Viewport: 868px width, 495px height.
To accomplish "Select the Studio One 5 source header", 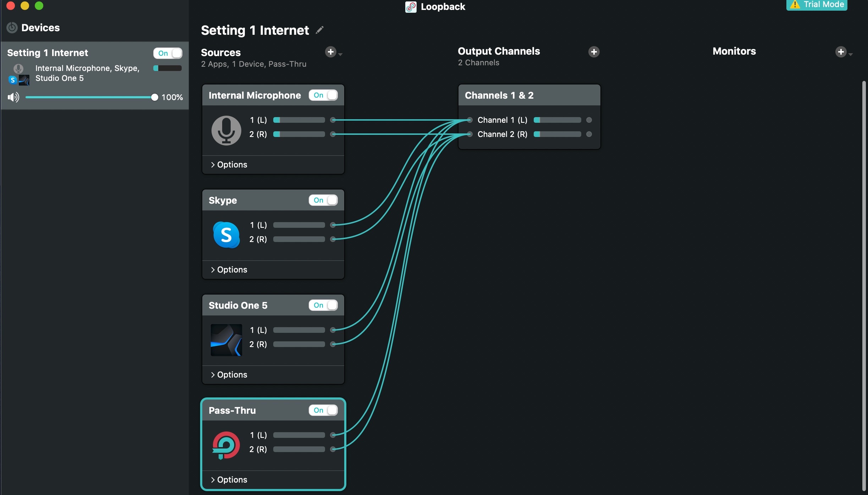I will pyautogui.click(x=273, y=305).
